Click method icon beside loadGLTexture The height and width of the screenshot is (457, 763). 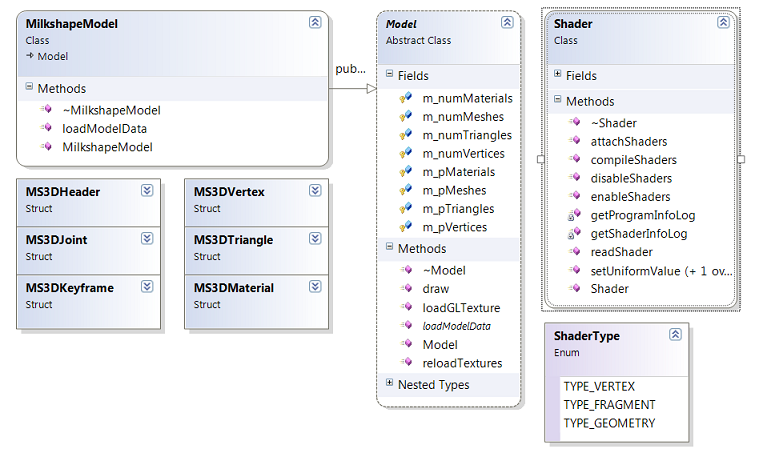pyautogui.click(x=406, y=306)
